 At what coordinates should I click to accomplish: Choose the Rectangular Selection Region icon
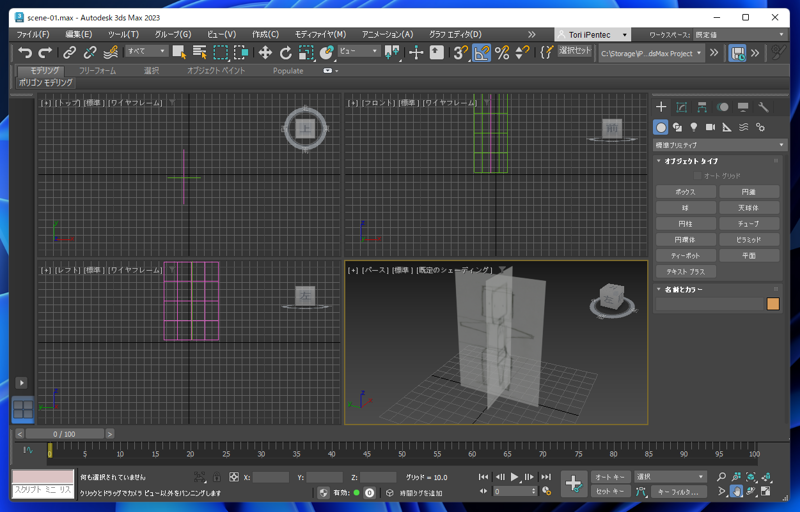point(220,52)
